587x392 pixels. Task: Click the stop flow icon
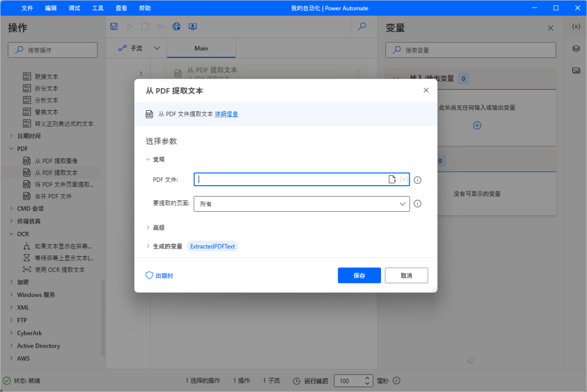tap(145, 27)
